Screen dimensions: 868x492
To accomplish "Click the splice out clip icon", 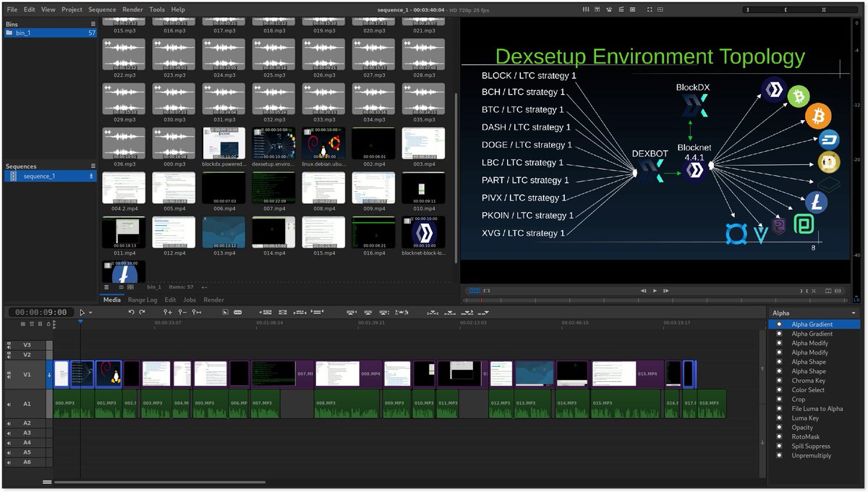I will [352, 312].
